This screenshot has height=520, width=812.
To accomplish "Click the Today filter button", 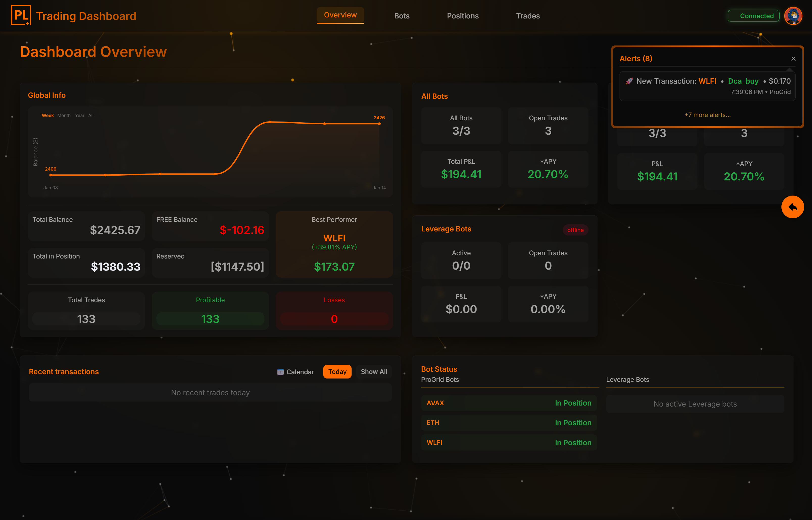I will (337, 371).
